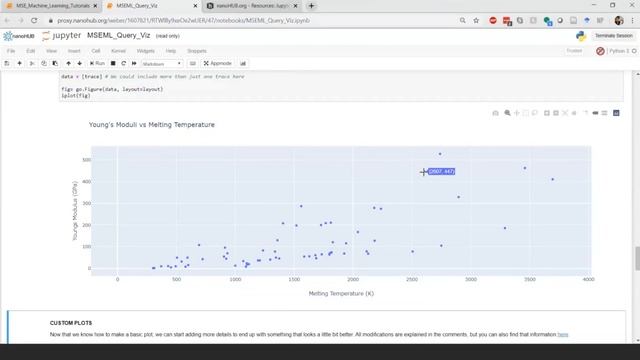This screenshot has height=360, width=640.
Task: Open the View menu
Action: tap(51, 51)
